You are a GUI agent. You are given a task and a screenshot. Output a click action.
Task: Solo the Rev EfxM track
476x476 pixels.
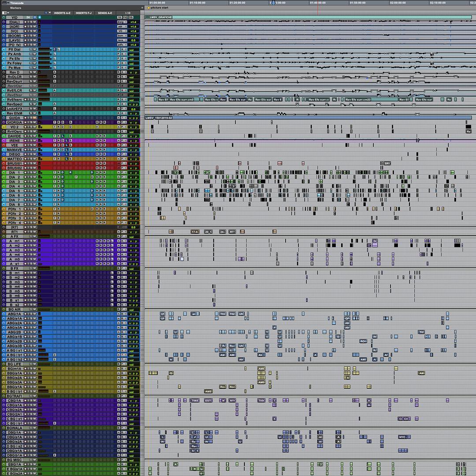(x=31, y=113)
